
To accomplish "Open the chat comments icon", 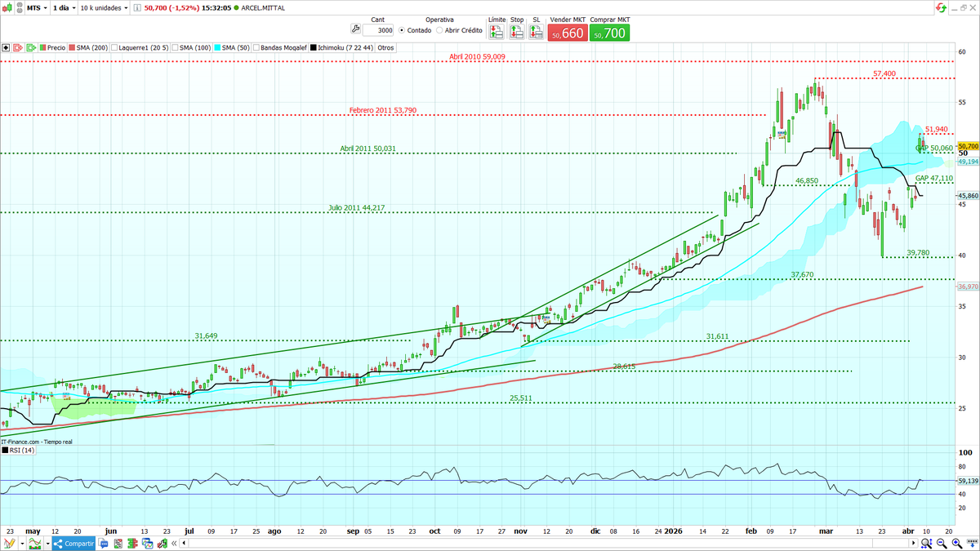I will pos(103,544).
